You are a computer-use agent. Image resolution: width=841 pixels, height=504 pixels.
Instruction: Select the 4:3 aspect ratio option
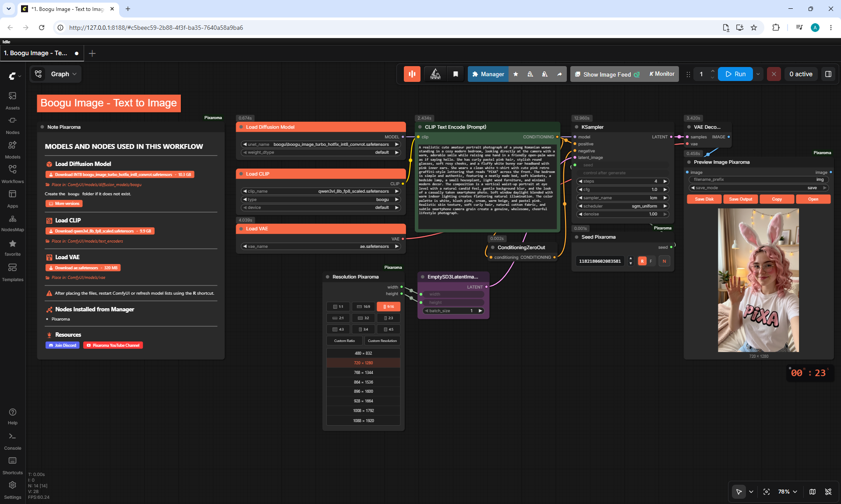(x=338, y=329)
